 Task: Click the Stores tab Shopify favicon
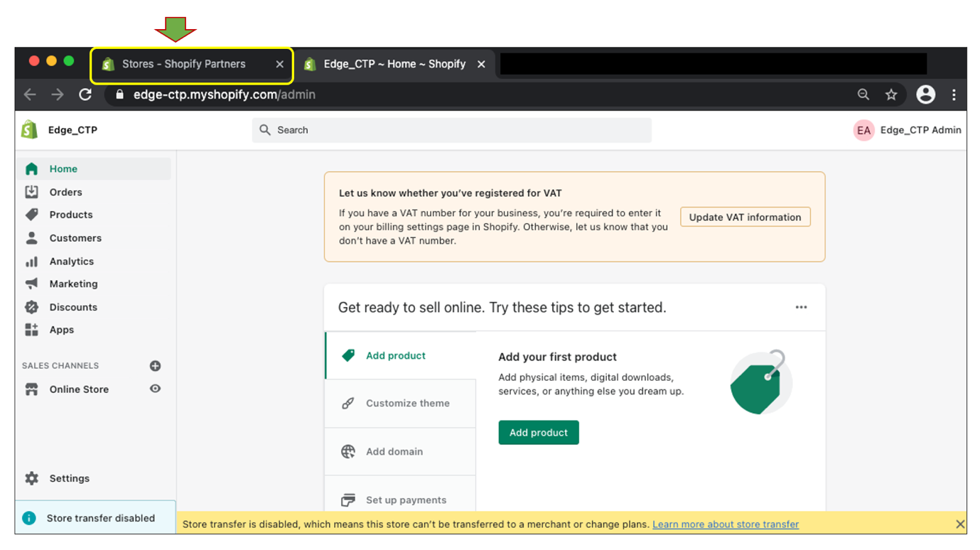108,65
